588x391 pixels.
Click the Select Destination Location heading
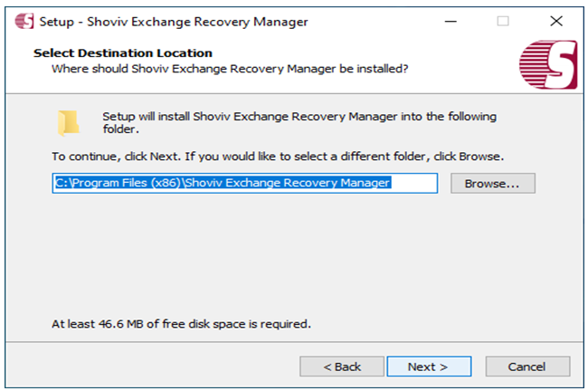click(123, 53)
